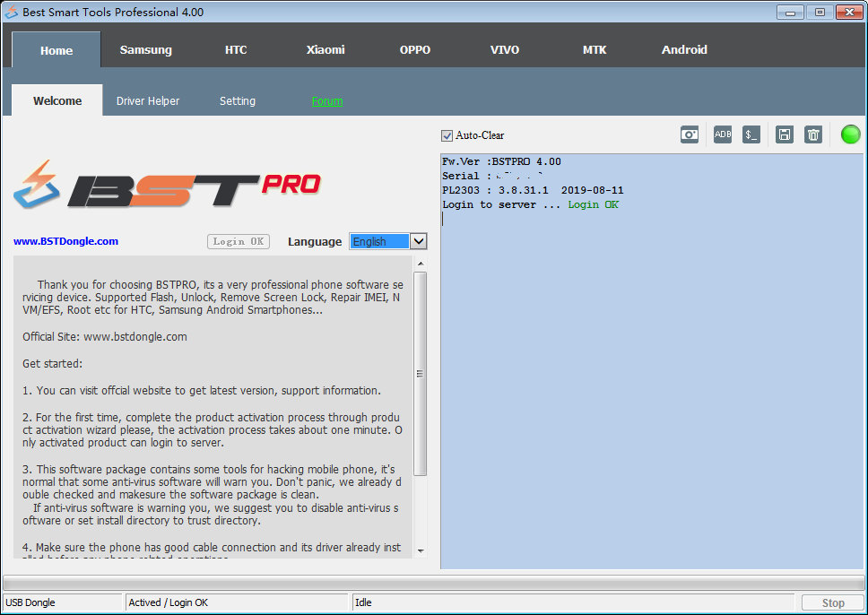Click the bottom progress bar

click(433, 583)
